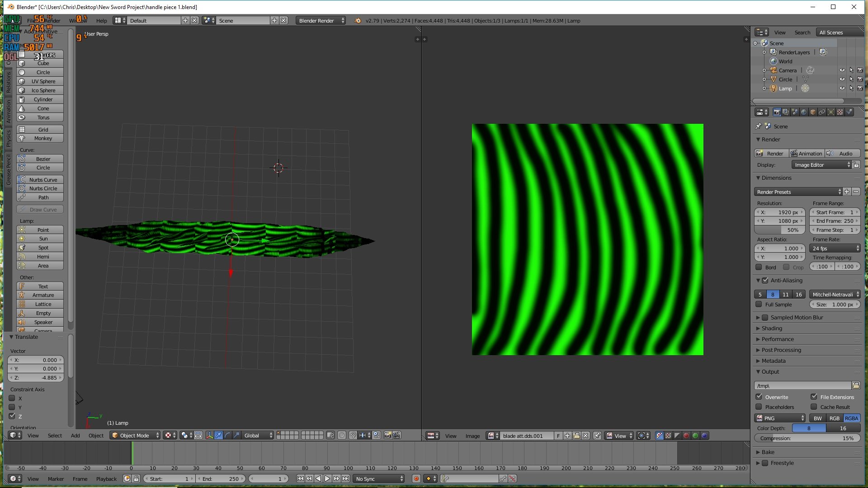Image resolution: width=868 pixels, height=488 pixels.
Task: Expand the Post Processing panel
Action: [781, 350]
